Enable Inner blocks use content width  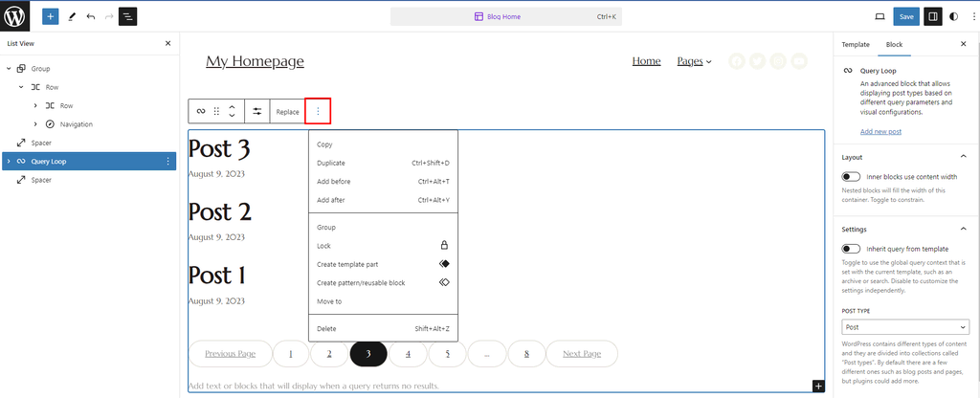pyautogui.click(x=850, y=177)
